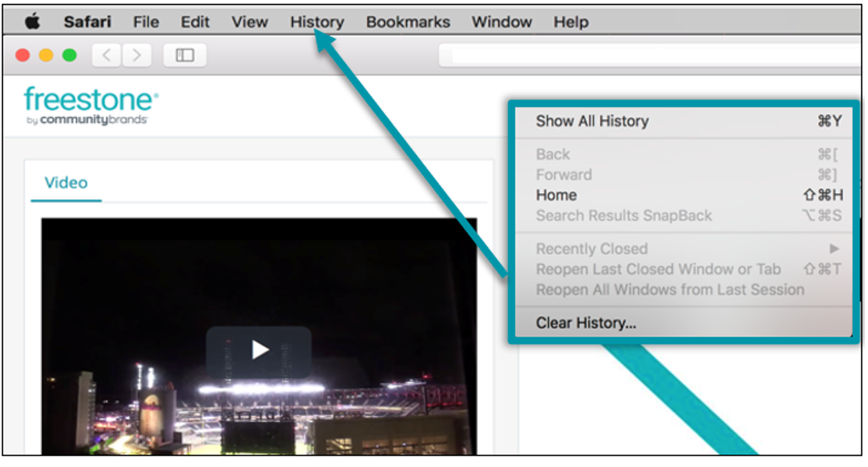Show the sidebar with the sidebar button
This screenshot has height=467, width=868.
pyautogui.click(x=185, y=55)
